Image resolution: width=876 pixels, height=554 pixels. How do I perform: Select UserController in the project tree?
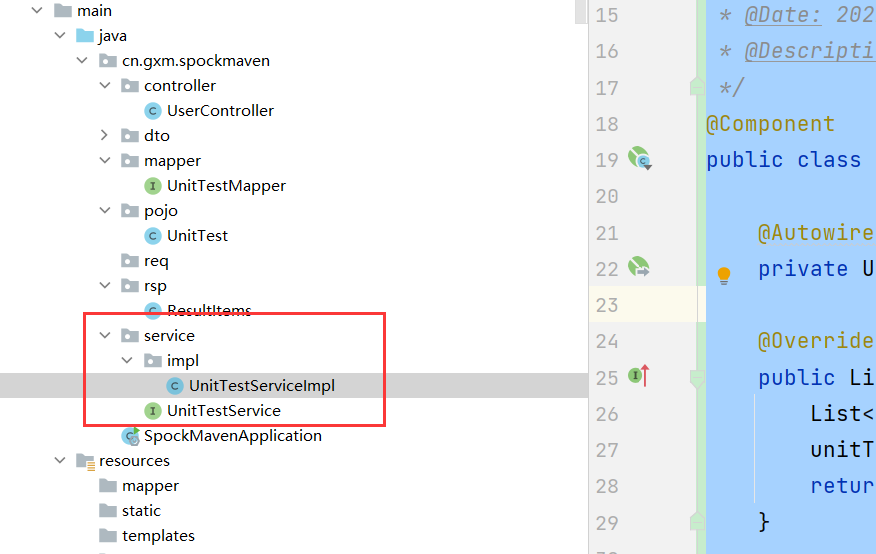click(221, 111)
